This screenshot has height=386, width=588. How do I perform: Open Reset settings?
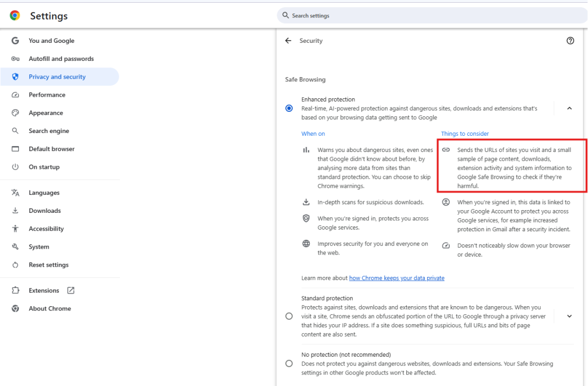point(60,265)
